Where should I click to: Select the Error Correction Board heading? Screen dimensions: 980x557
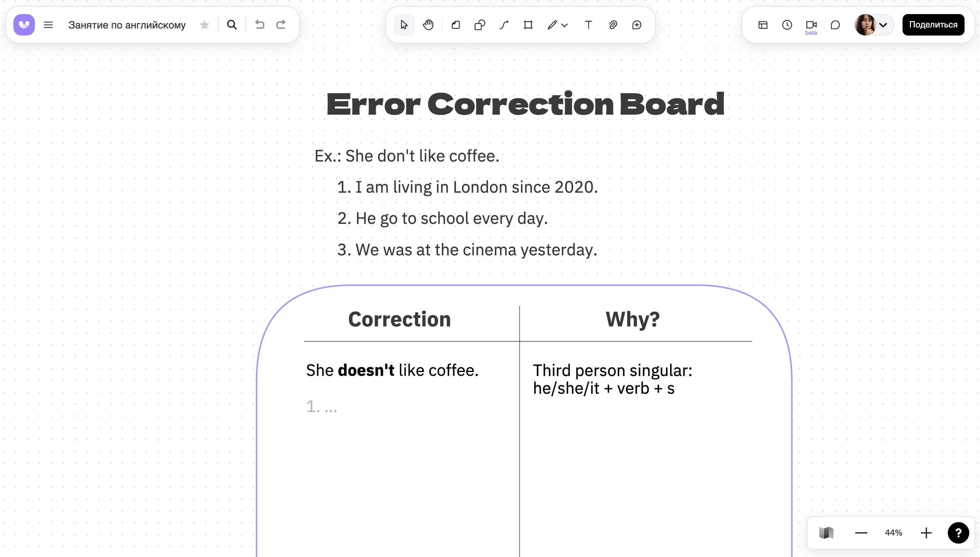[x=525, y=104]
